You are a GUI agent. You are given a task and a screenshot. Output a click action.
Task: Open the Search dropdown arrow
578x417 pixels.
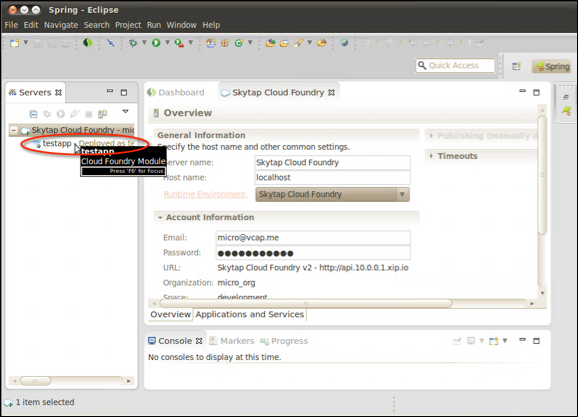pyautogui.click(x=310, y=43)
